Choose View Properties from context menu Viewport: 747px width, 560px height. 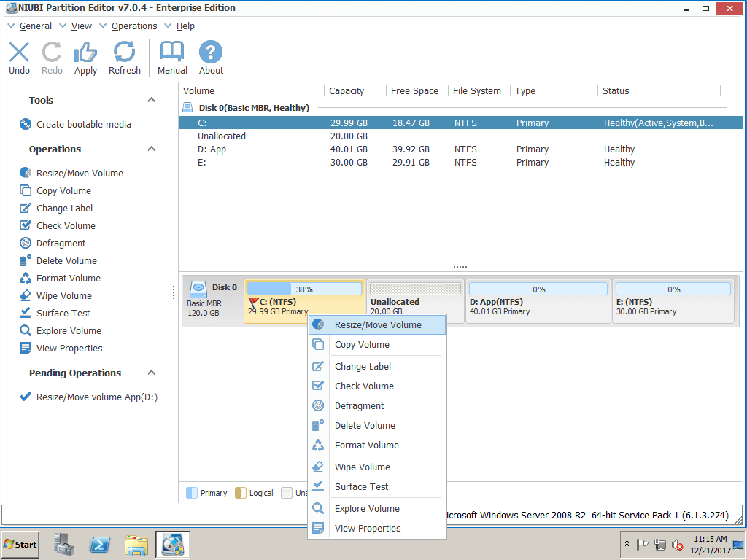click(377, 528)
